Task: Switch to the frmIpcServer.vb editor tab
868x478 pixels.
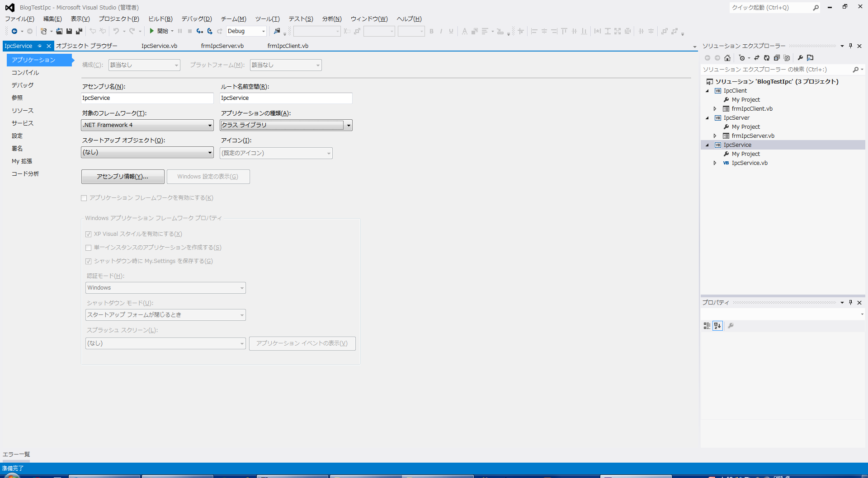Action: point(222,46)
